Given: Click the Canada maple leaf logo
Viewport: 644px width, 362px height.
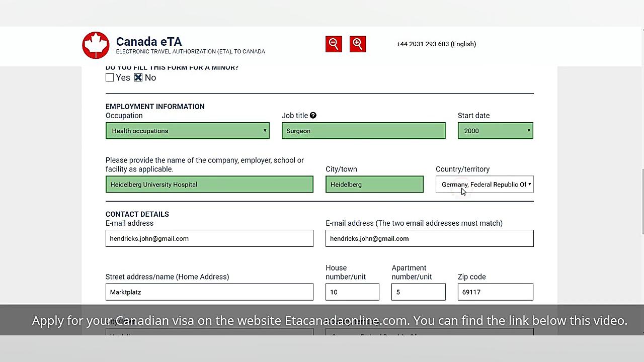Looking at the screenshot, I should [x=96, y=45].
